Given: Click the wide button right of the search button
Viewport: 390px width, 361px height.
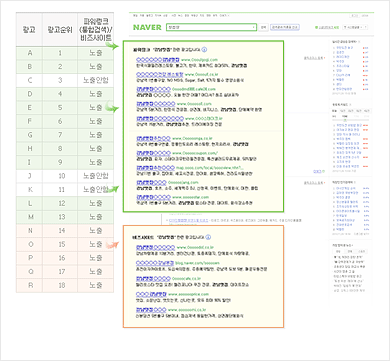Looking at the screenshot, I should point(285,27).
